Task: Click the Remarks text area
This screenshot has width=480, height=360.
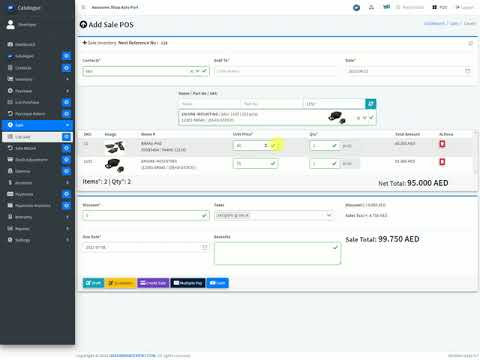Action: 277,253
